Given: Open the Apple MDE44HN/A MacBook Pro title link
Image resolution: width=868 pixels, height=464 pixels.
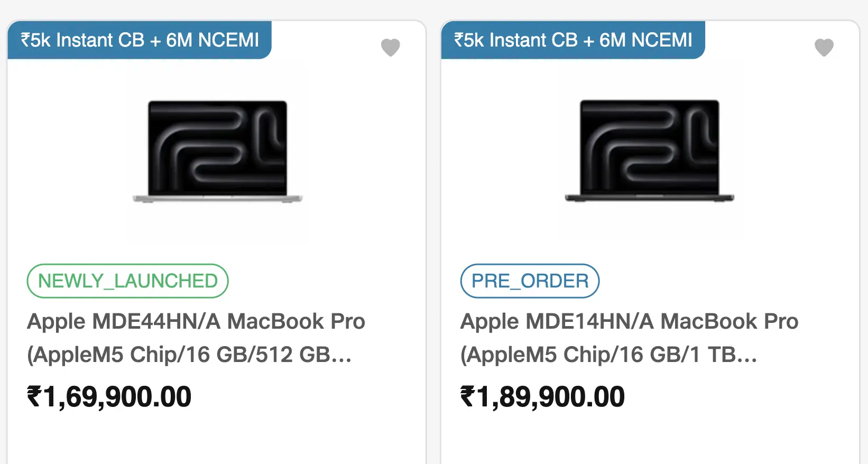Looking at the screenshot, I should [x=196, y=321].
